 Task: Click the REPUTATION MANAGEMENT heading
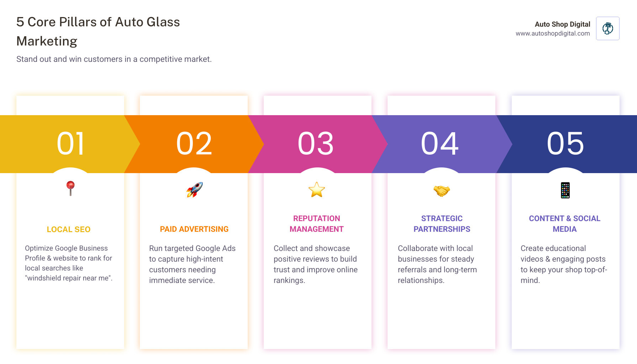(317, 224)
